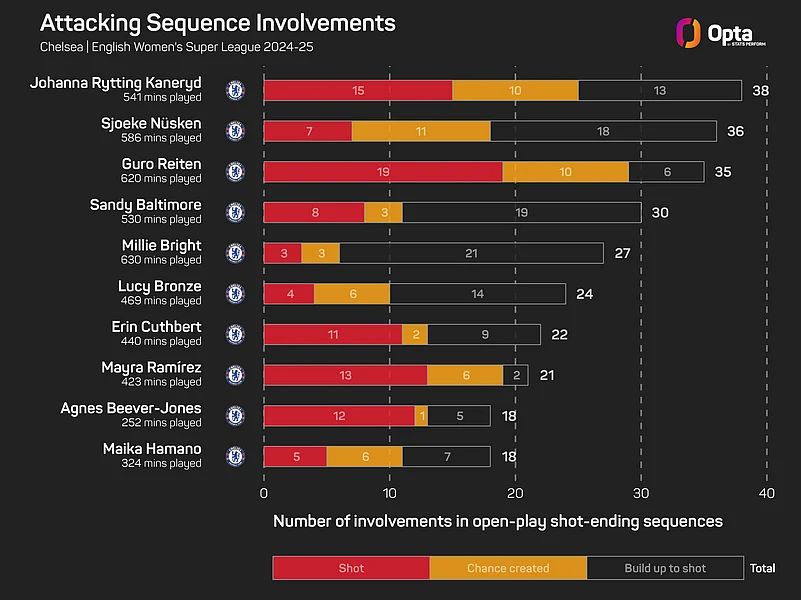The image size is (801, 600).
Task: Select the orange Chance created legend swatch
Action: pos(508,568)
